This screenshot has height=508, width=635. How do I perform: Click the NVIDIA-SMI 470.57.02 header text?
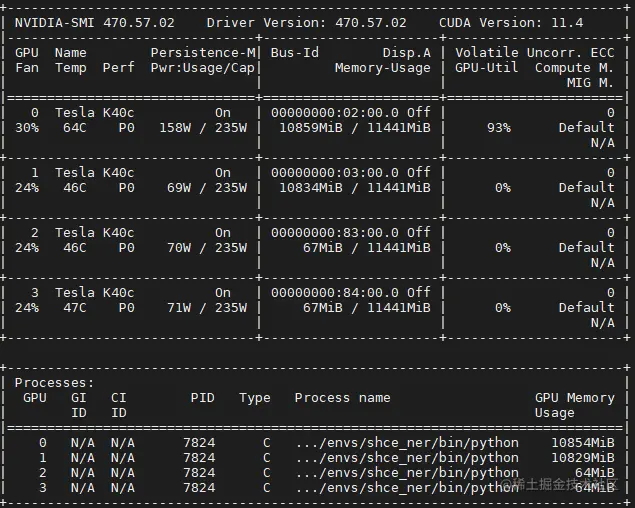tap(95, 23)
